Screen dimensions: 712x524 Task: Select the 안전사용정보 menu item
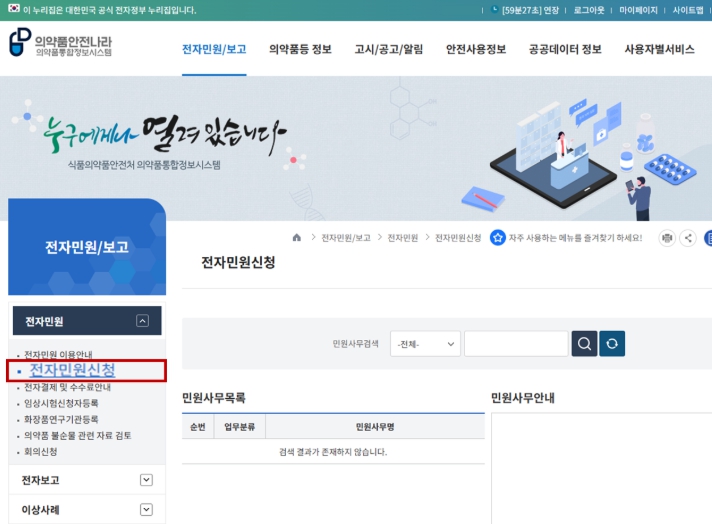pos(475,49)
